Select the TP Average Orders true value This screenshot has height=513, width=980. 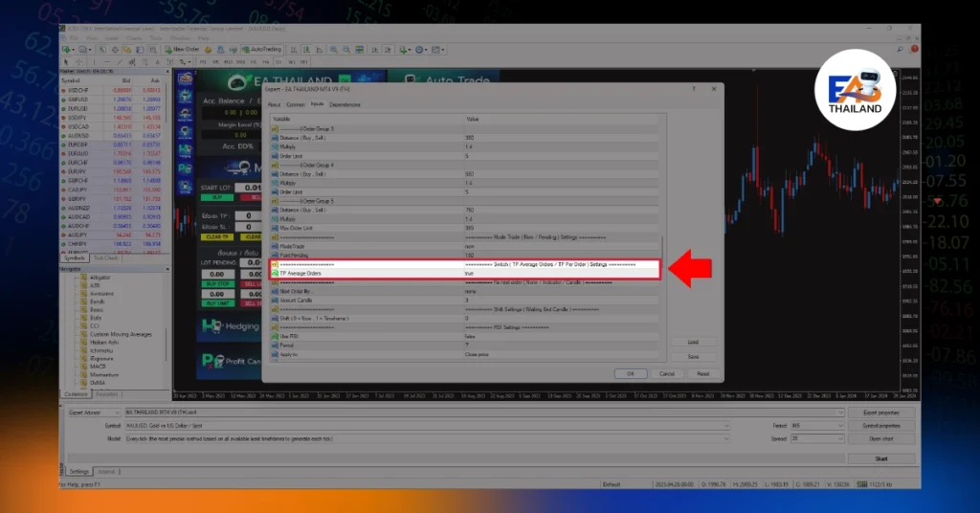coord(471,274)
